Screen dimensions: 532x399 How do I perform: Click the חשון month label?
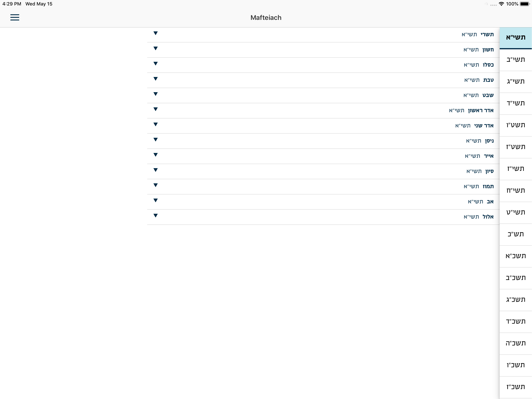tap(488, 49)
